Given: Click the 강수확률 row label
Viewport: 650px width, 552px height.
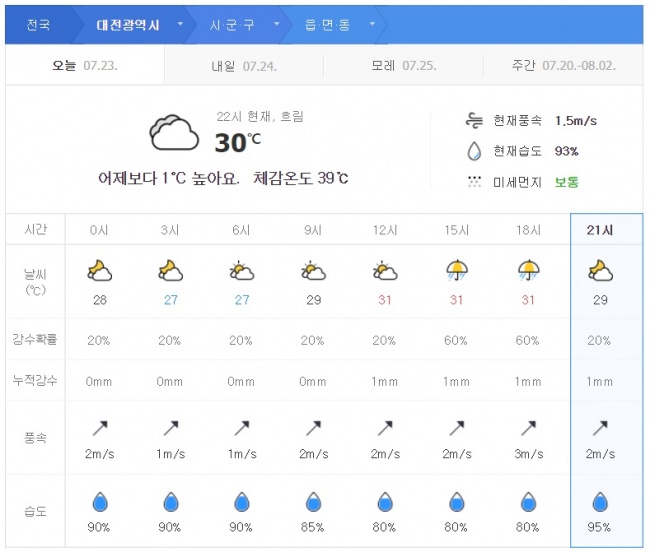Looking at the screenshot, I should [x=34, y=339].
